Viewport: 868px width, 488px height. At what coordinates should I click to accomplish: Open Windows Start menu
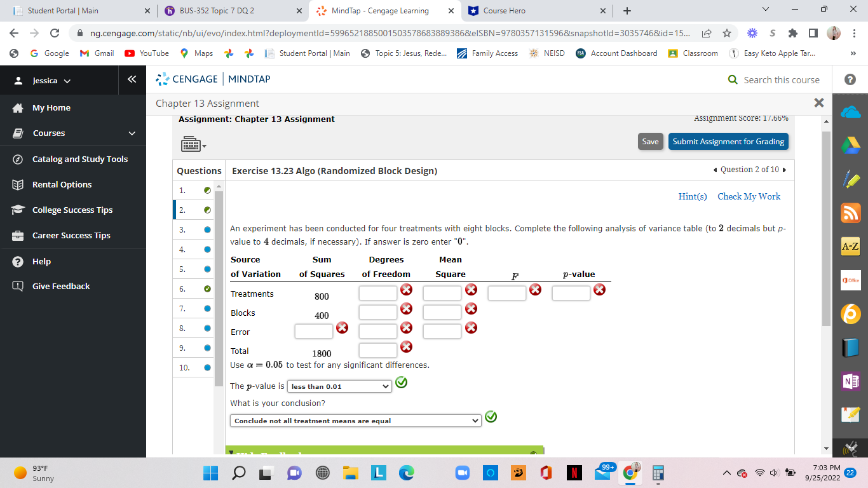[210, 473]
